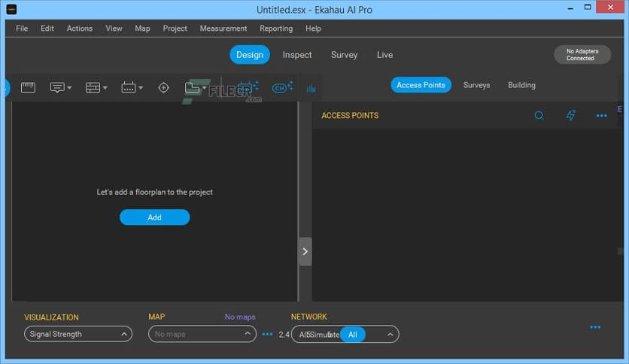Image resolution: width=629 pixels, height=364 pixels.
Task: Click the wall drawing tool icon
Action: tap(93, 88)
